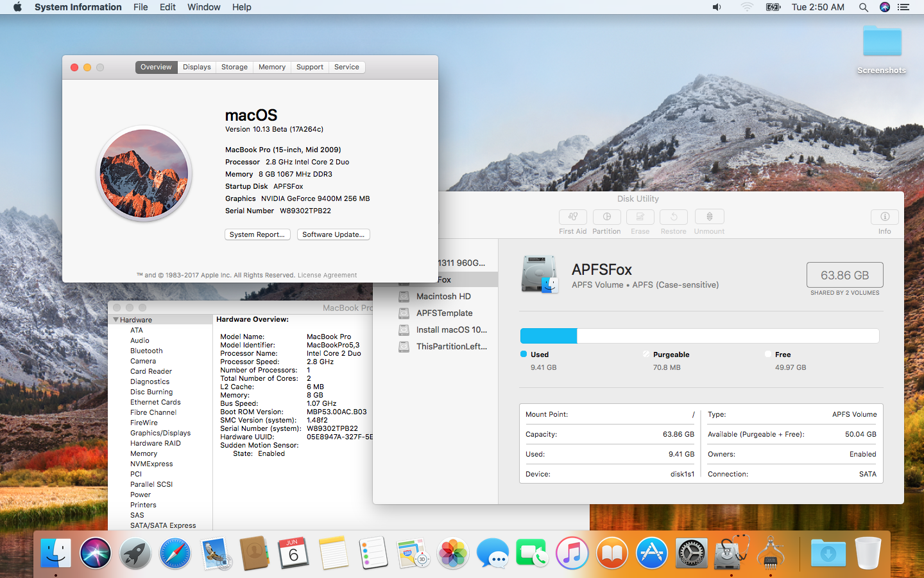The image size is (924, 578).
Task: Select Graphics/Displays in the Hardware list
Action: click(160, 433)
